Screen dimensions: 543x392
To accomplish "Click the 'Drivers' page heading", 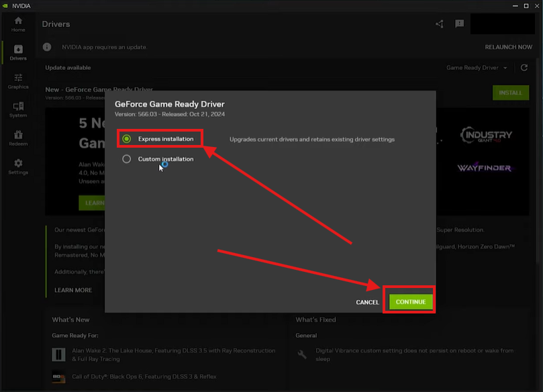I will pyautogui.click(x=56, y=24).
